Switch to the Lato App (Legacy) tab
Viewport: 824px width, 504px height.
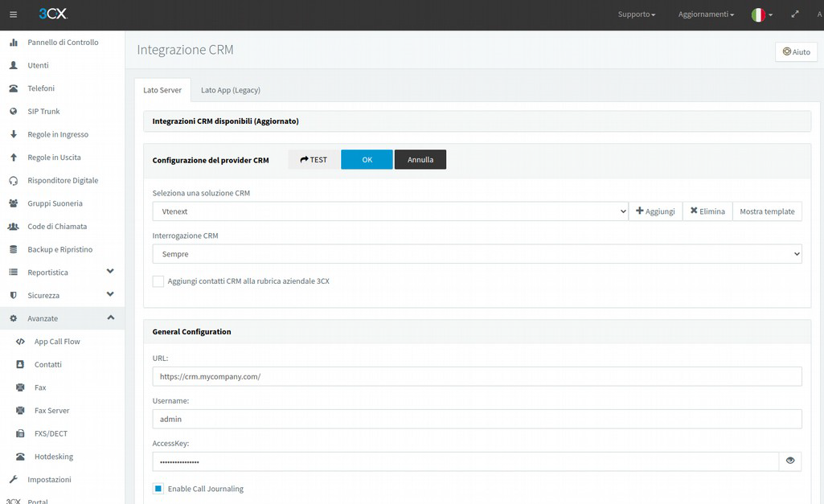[231, 90]
